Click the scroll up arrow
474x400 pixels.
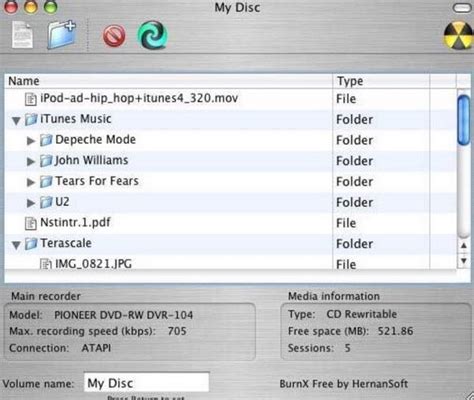(464, 246)
